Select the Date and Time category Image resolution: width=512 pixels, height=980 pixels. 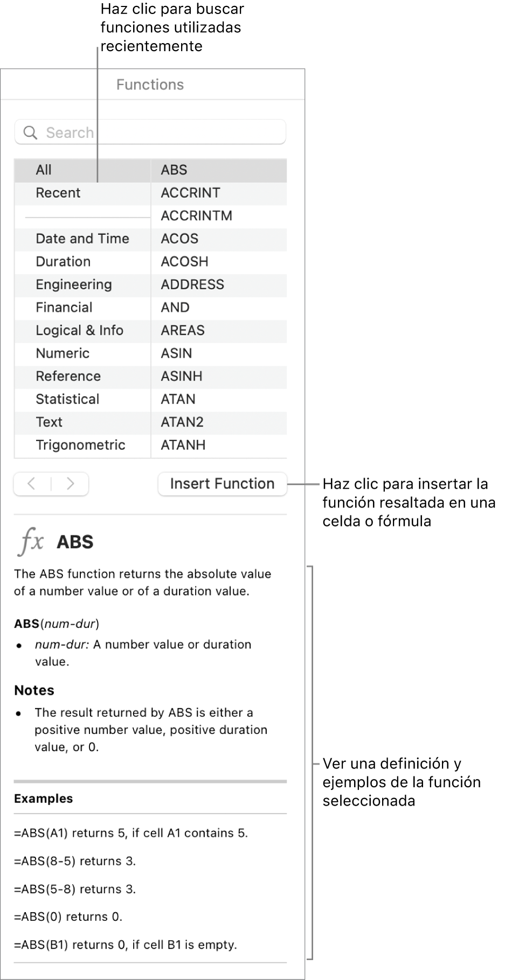click(82, 239)
